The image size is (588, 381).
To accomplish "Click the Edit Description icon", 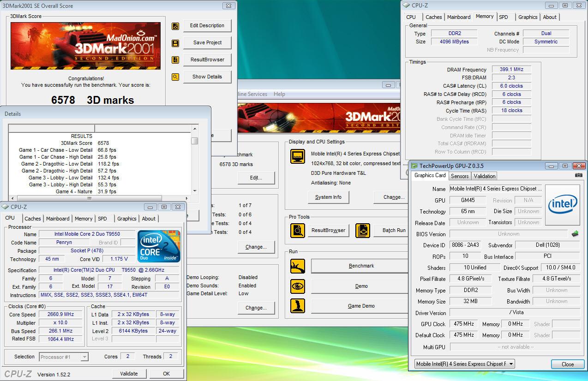I will [175, 26].
